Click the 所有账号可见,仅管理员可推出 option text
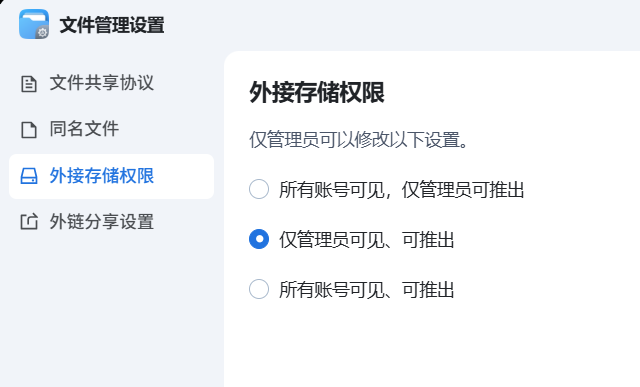Image resolution: width=640 pixels, height=387 pixels. coord(402,189)
